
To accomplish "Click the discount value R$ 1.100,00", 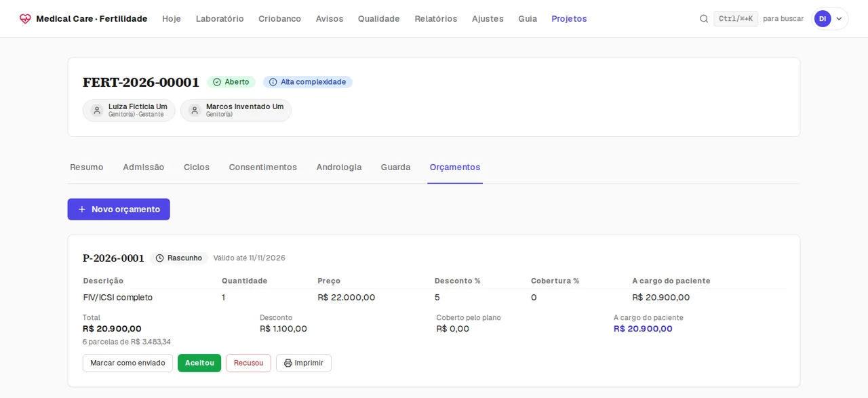I will (283, 329).
